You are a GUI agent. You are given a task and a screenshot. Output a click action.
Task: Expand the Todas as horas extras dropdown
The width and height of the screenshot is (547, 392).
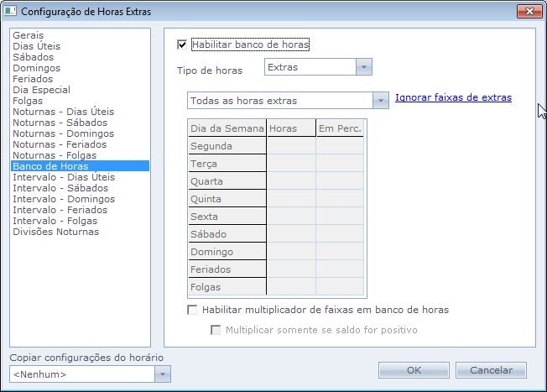(380, 101)
